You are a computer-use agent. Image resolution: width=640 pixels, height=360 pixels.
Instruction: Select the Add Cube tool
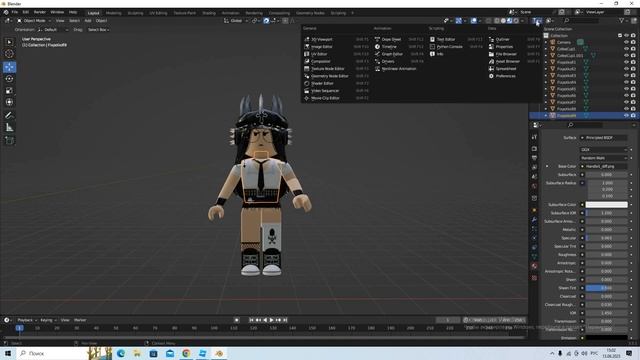(9, 140)
